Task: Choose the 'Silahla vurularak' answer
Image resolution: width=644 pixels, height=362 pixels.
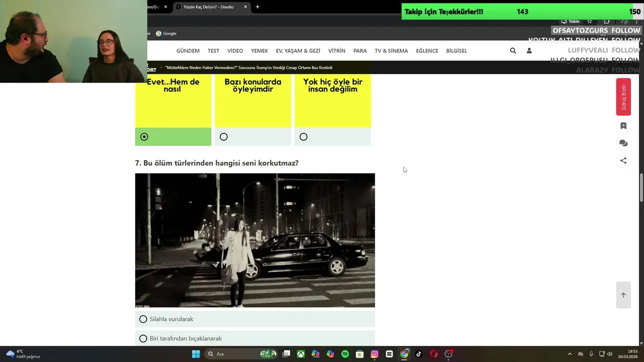Action: 255,319
